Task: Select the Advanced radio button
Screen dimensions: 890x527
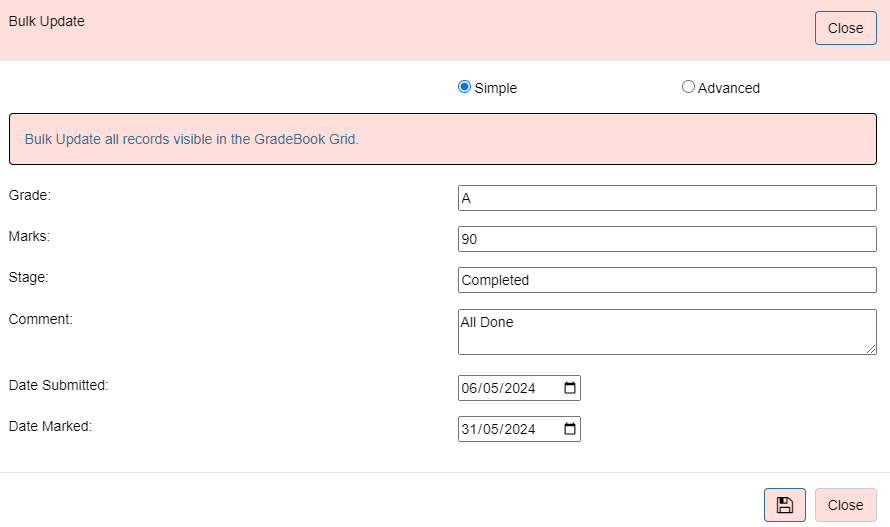Action: pyautogui.click(x=688, y=87)
